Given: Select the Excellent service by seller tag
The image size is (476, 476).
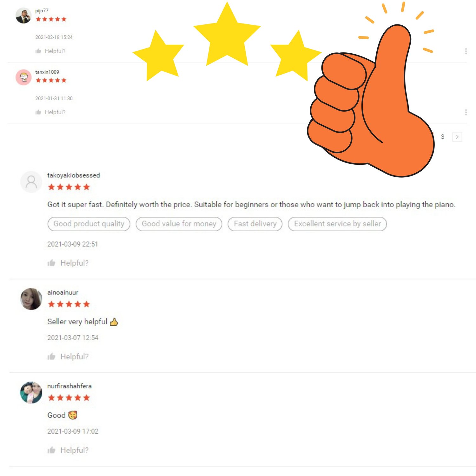Looking at the screenshot, I should [x=337, y=224].
